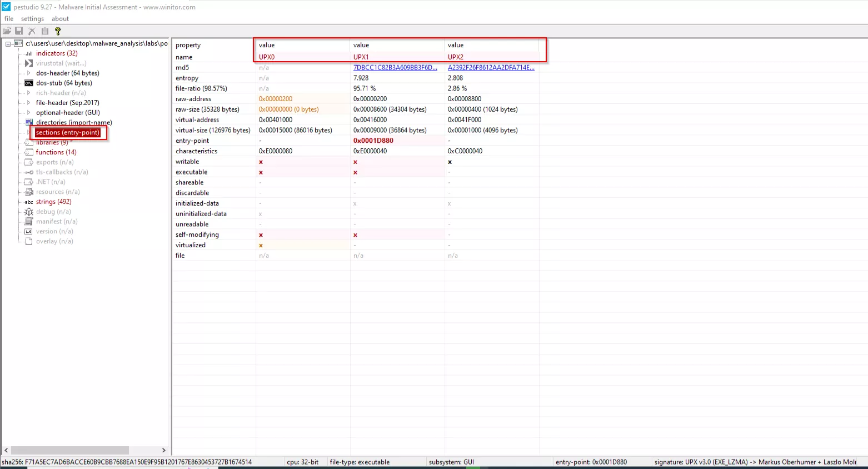The image size is (868, 469).
Task: Open the settings menu
Action: tap(32, 18)
